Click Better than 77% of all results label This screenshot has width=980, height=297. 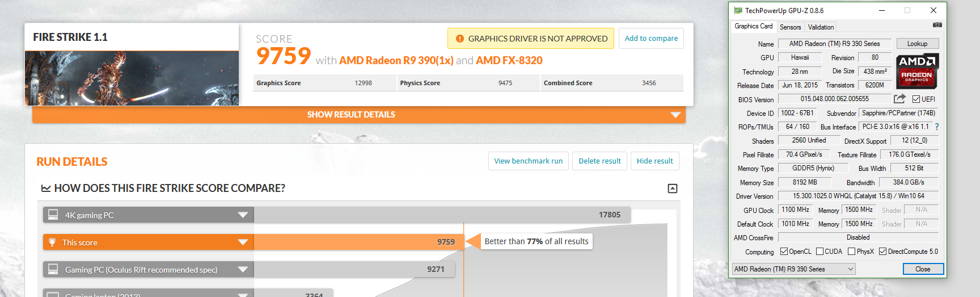point(537,241)
